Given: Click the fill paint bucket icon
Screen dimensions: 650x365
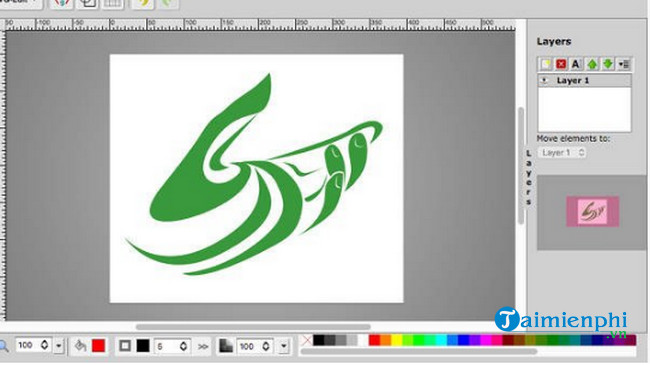Looking at the screenshot, I should coord(80,346).
